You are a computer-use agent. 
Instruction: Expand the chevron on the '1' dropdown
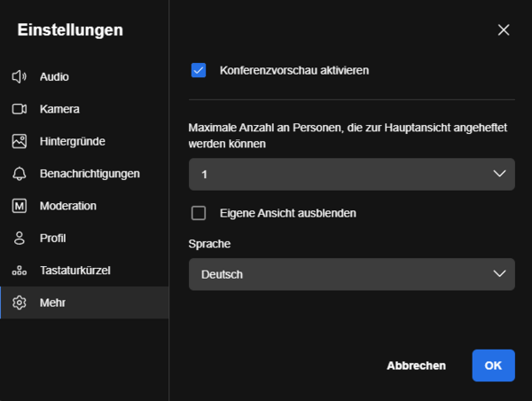(499, 174)
